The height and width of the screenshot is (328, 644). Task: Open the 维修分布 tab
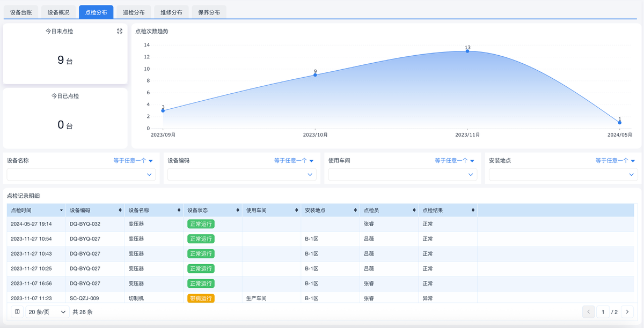171,12
